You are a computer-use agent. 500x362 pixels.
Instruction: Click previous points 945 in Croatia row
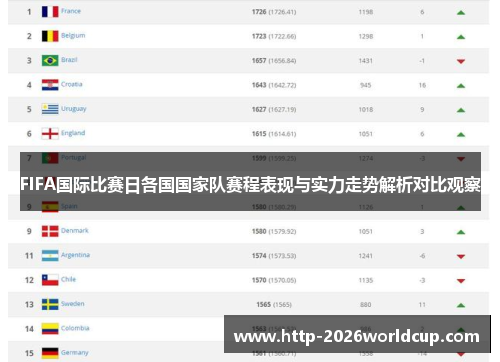pos(366,85)
